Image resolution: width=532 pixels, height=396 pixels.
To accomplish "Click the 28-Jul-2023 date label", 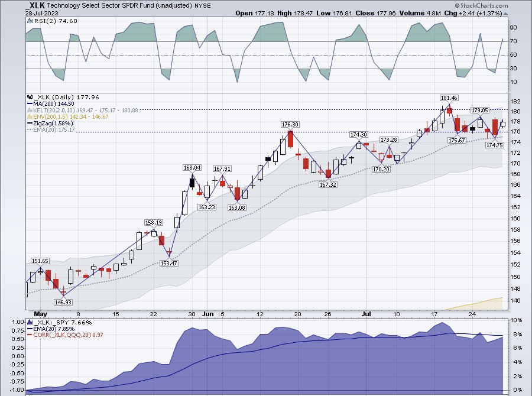I will coord(42,13).
